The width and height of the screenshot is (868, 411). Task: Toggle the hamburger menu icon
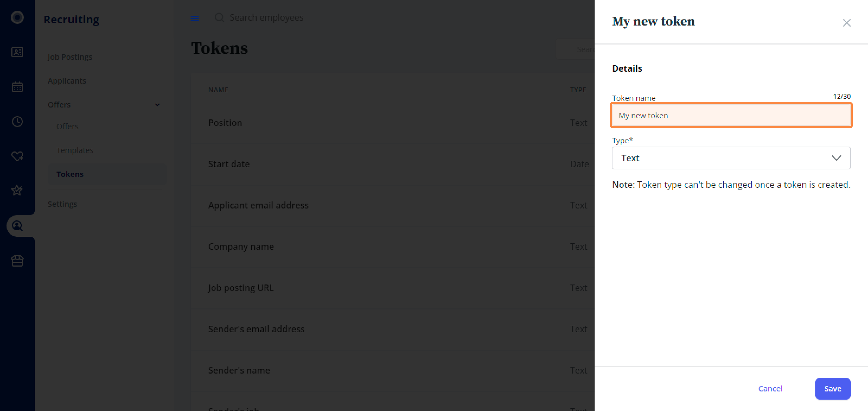(195, 18)
